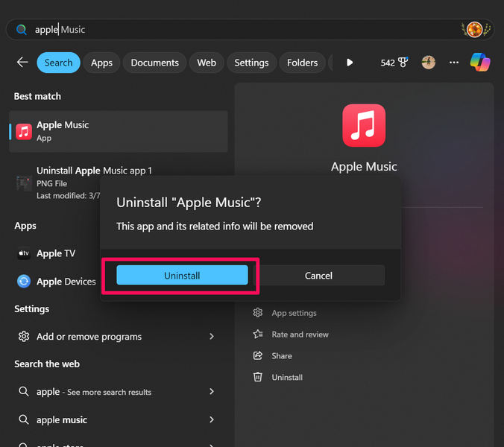This screenshot has width=504, height=447.
Task: Open App settings in the preview pane
Action: 294,313
